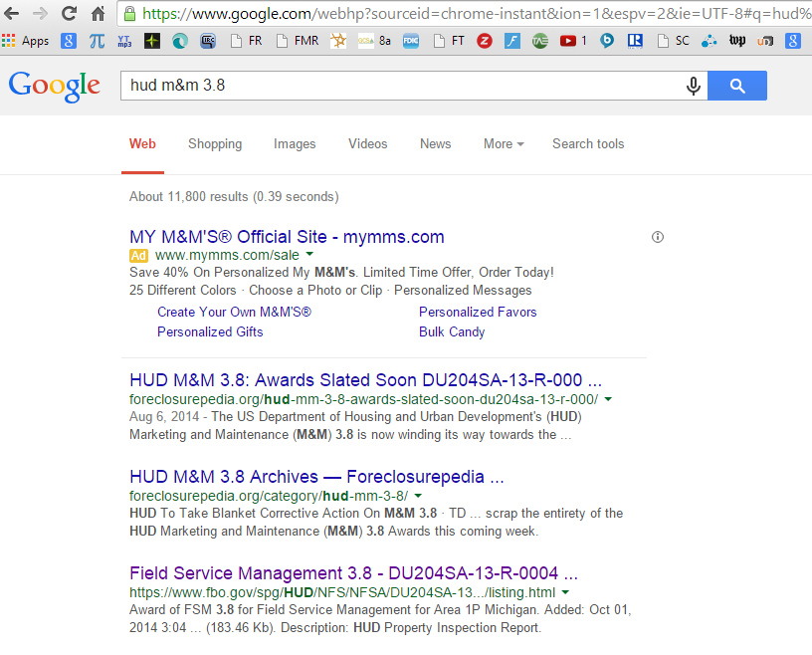
Task: Open the Washington Post wp bookmark
Action: click(737, 41)
